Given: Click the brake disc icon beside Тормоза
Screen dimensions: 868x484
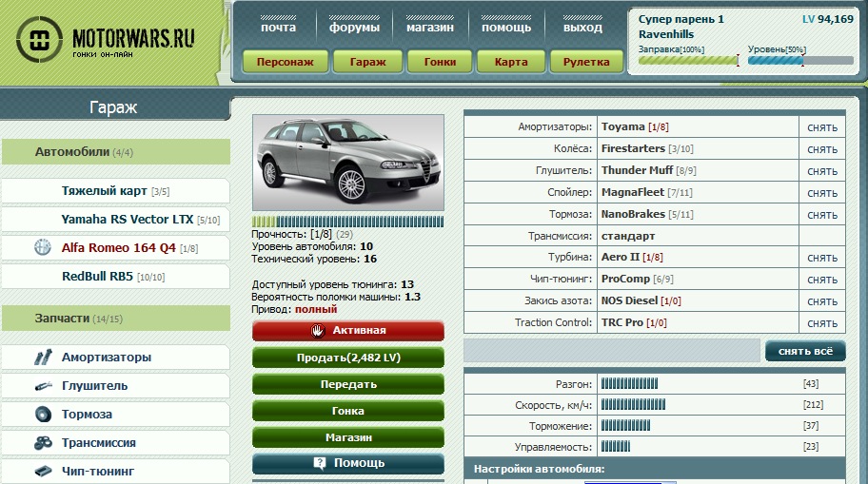Looking at the screenshot, I should click(x=43, y=415).
